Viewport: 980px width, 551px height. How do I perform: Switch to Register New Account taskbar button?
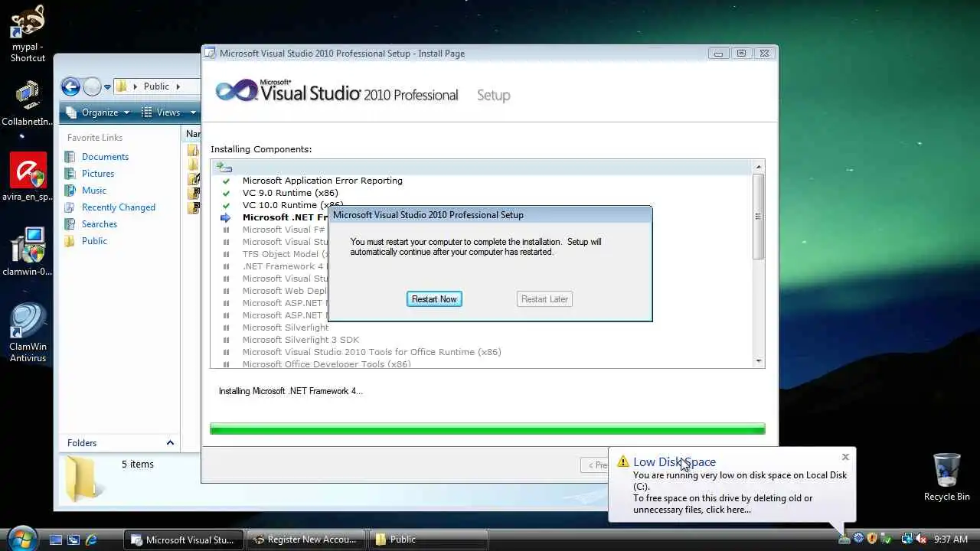(306, 540)
